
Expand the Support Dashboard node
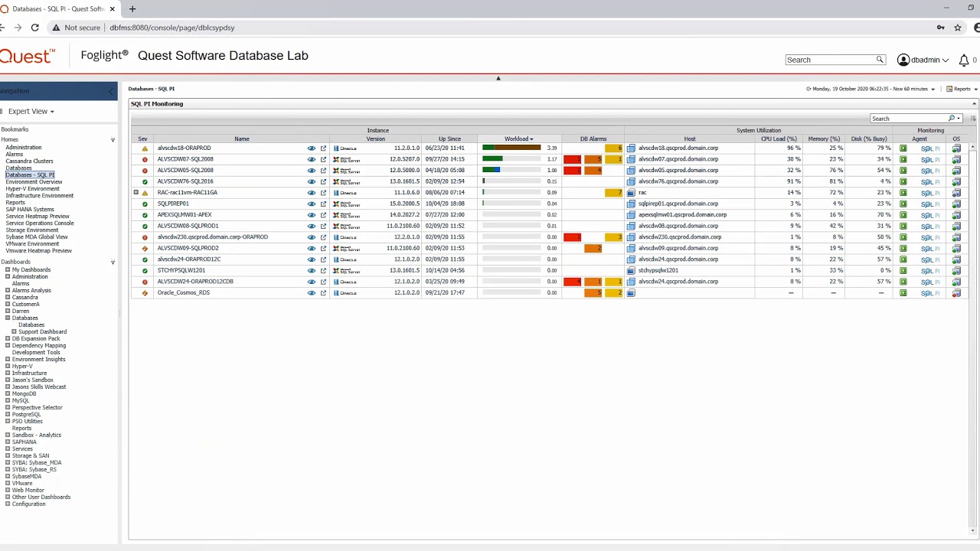14,332
